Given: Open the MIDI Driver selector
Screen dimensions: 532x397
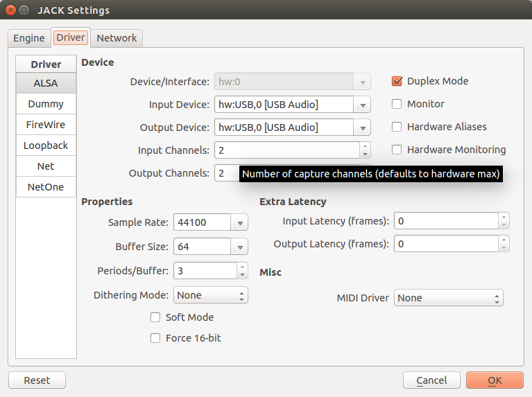Looking at the screenshot, I should click(x=449, y=298).
